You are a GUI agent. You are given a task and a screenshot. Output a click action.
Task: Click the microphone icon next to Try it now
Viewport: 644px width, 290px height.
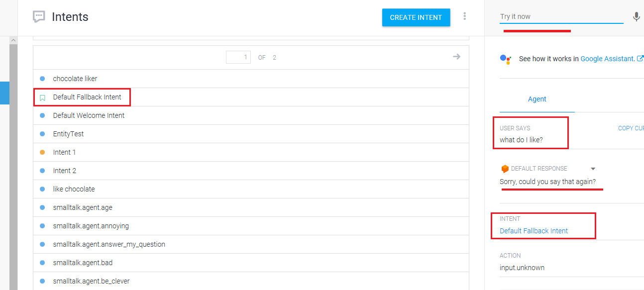click(x=636, y=17)
